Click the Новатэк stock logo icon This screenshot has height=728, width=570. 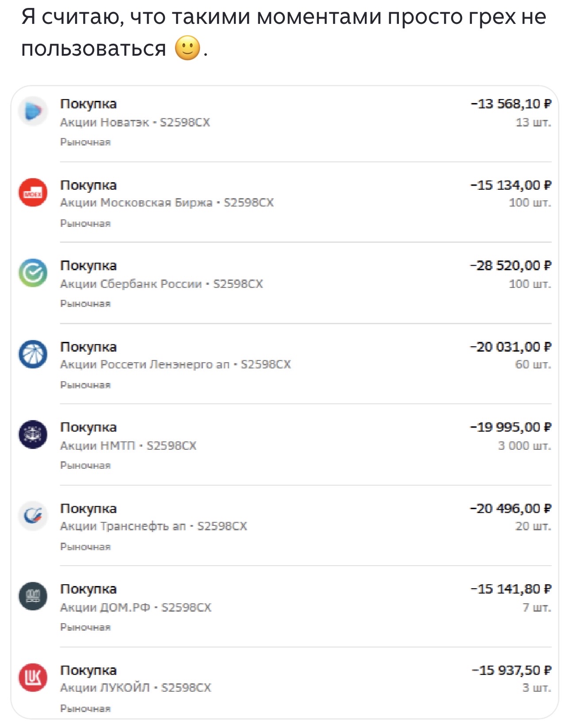[x=33, y=111]
